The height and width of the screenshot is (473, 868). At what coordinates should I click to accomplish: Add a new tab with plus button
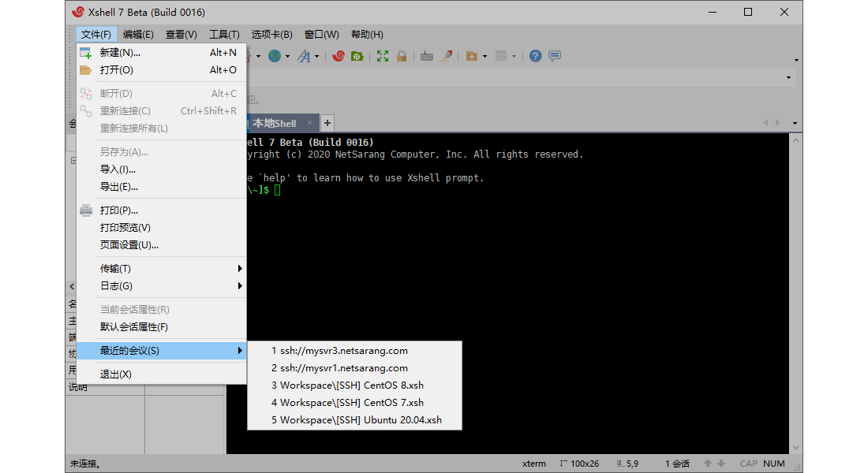pyautogui.click(x=327, y=123)
